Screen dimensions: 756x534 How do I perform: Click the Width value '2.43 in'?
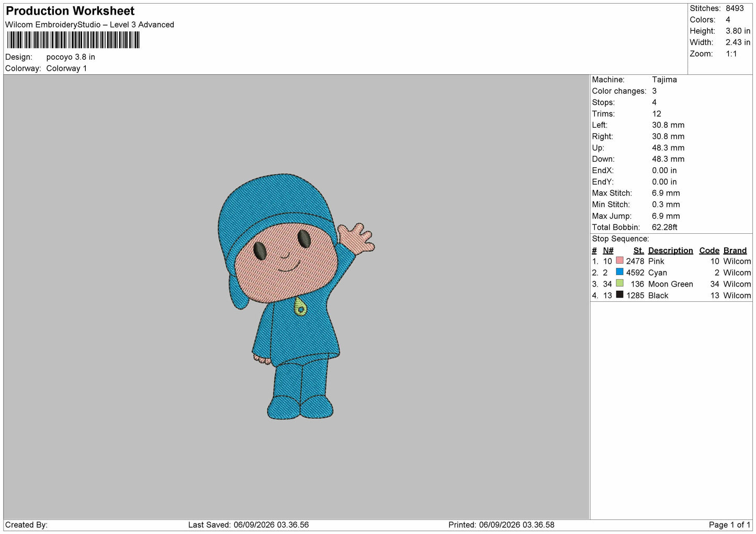pyautogui.click(x=738, y=42)
